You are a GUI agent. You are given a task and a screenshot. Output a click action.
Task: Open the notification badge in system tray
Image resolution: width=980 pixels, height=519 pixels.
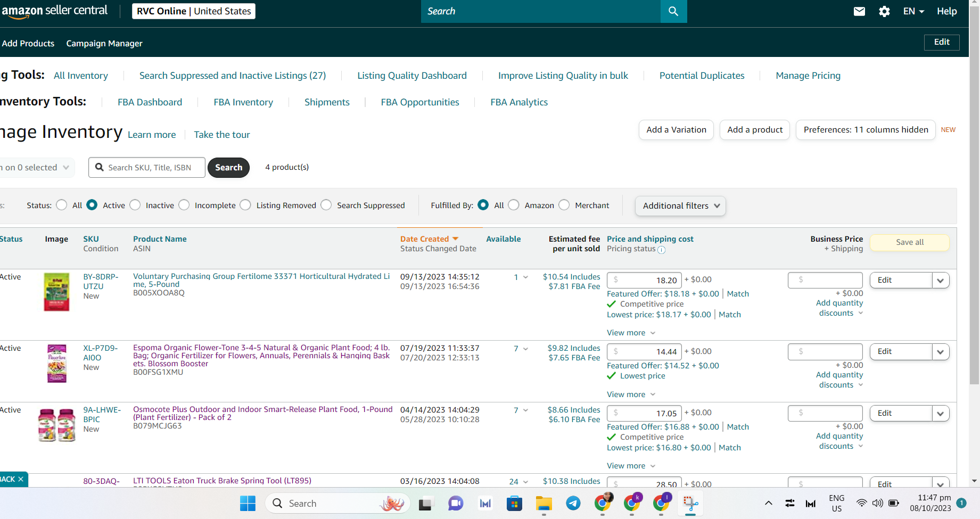(961, 502)
